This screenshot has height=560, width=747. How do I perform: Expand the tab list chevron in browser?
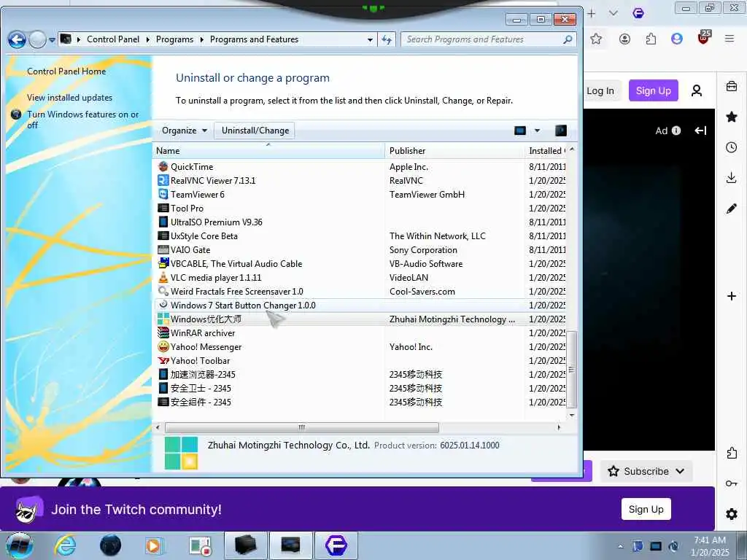click(x=613, y=13)
